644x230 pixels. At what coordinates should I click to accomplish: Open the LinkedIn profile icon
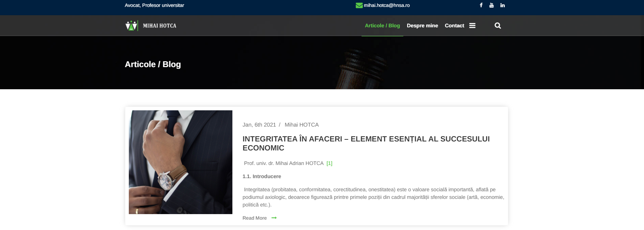click(502, 5)
